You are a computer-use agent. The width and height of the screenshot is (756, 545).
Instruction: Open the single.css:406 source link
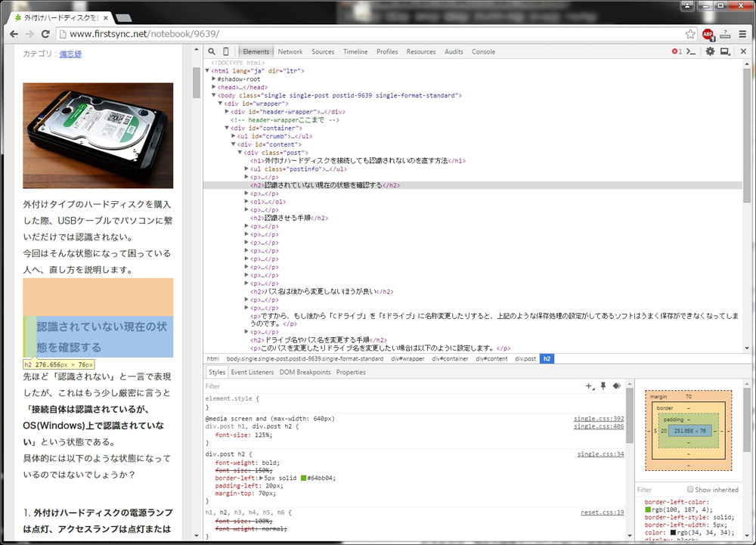[599, 426]
